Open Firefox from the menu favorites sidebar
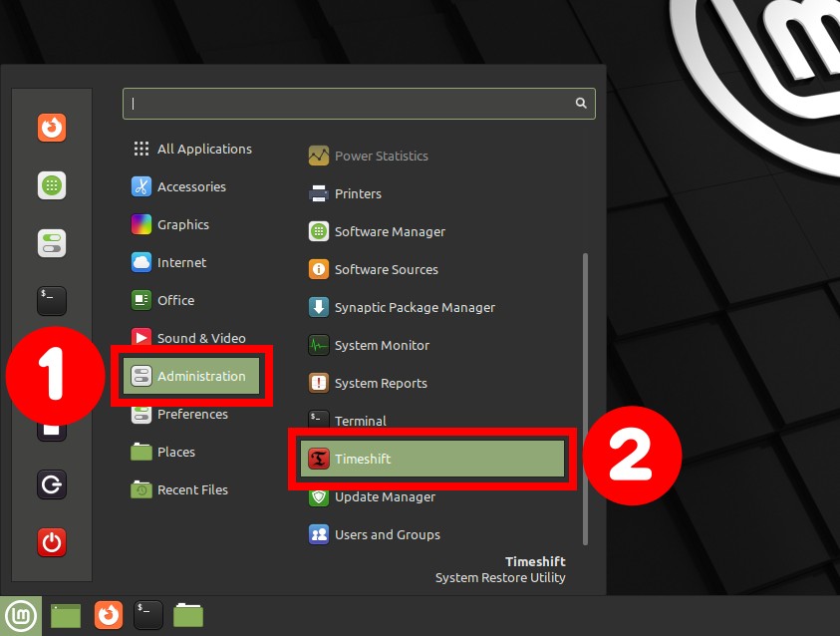 52,128
